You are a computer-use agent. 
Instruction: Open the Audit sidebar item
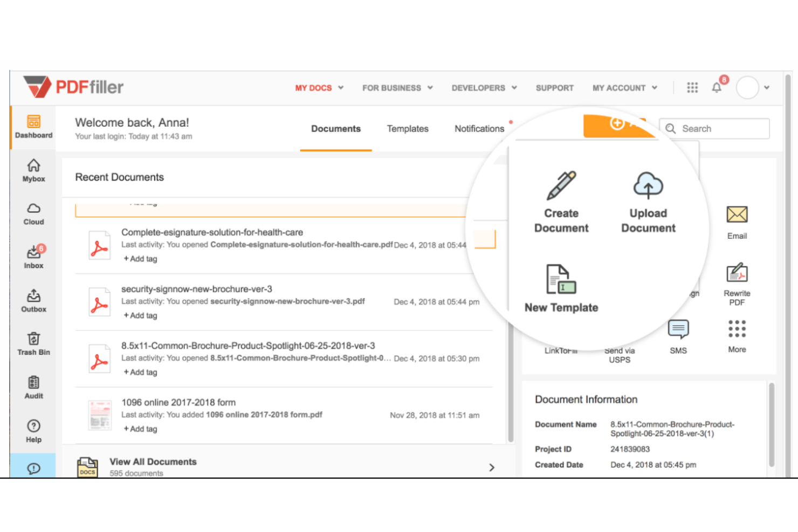[x=33, y=388]
